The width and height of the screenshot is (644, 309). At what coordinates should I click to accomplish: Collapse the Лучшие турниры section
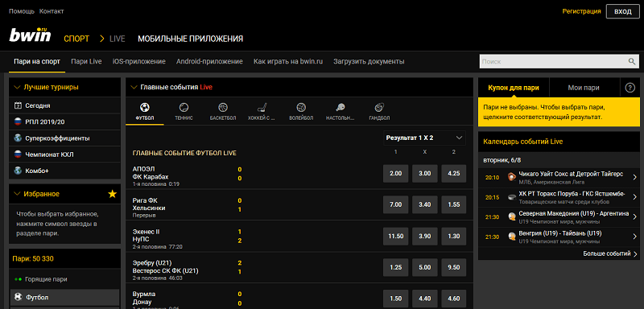(17, 88)
